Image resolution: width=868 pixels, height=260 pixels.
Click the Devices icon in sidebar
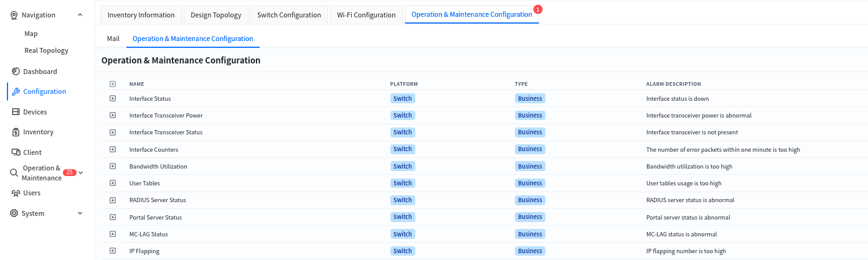[16, 112]
